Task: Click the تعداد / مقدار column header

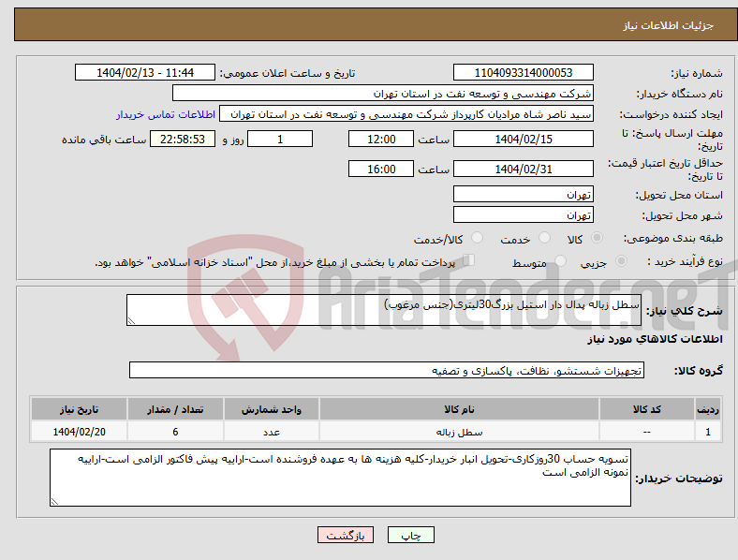Action: (175, 409)
